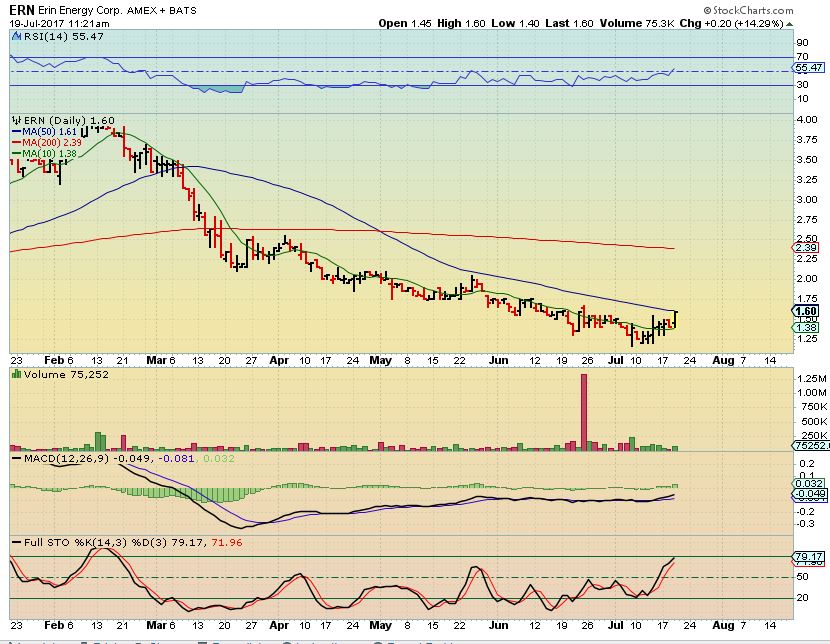Click the -0.081 MACD signal value

tap(178, 458)
